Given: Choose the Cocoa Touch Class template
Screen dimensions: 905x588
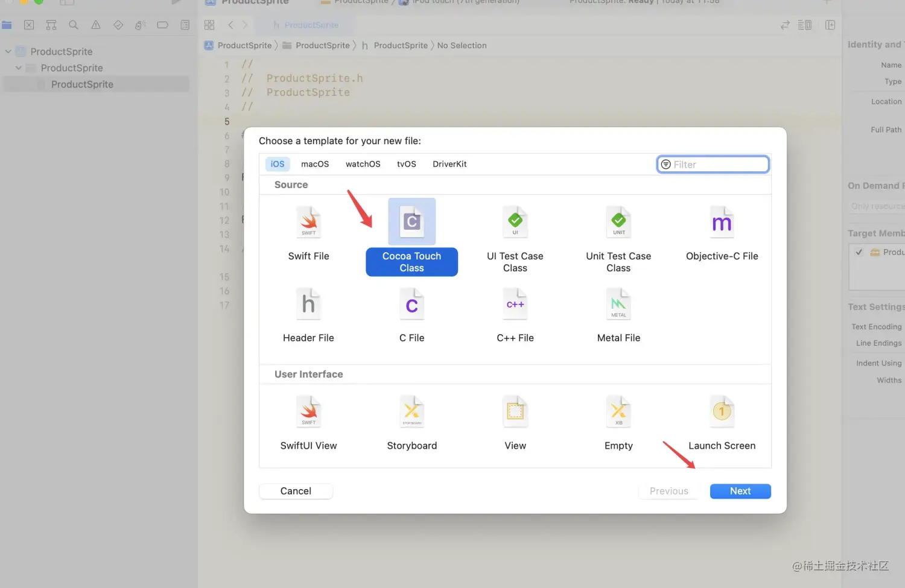Looking at the screenshot, I should (411, 237).
